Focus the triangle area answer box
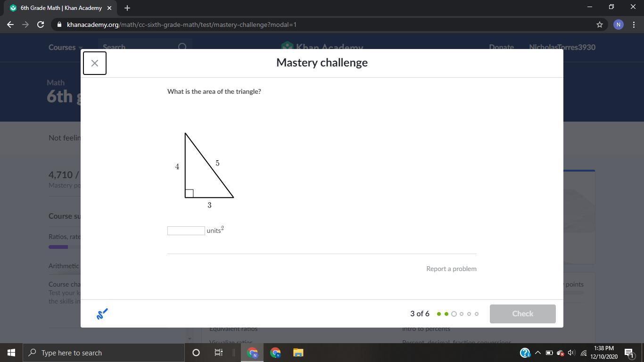The width and height of the screenshot is (644, 362). (x=186, y=230)
